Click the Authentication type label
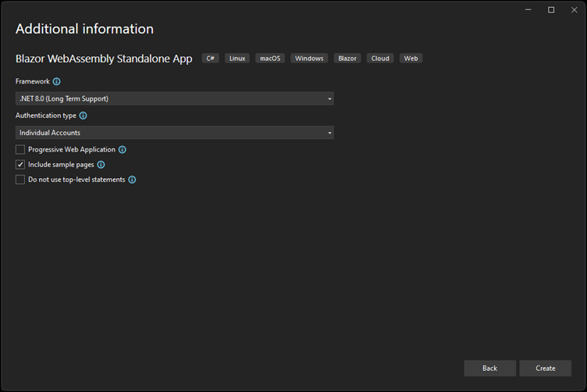Image resolution: width=587 pixels, height=392 pixels. [46, 116]
